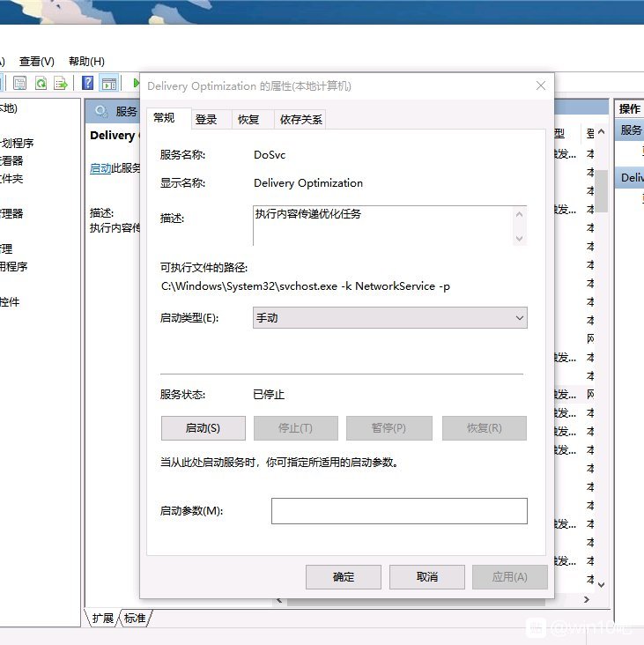Click the 启动(S) button
The width and height of the screenshot is (644, 645).
click(204, 428)
